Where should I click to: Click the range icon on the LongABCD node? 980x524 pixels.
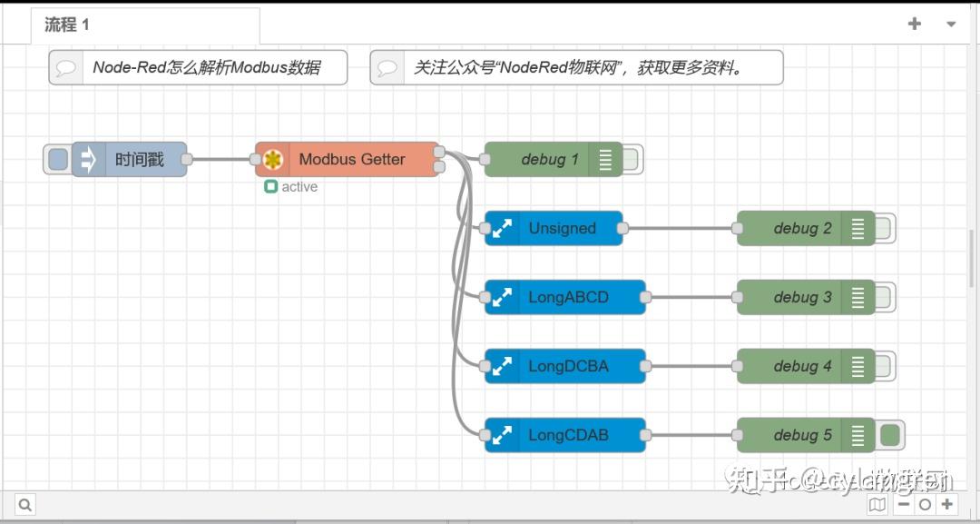pyautogui.click(x=502, y=297)
